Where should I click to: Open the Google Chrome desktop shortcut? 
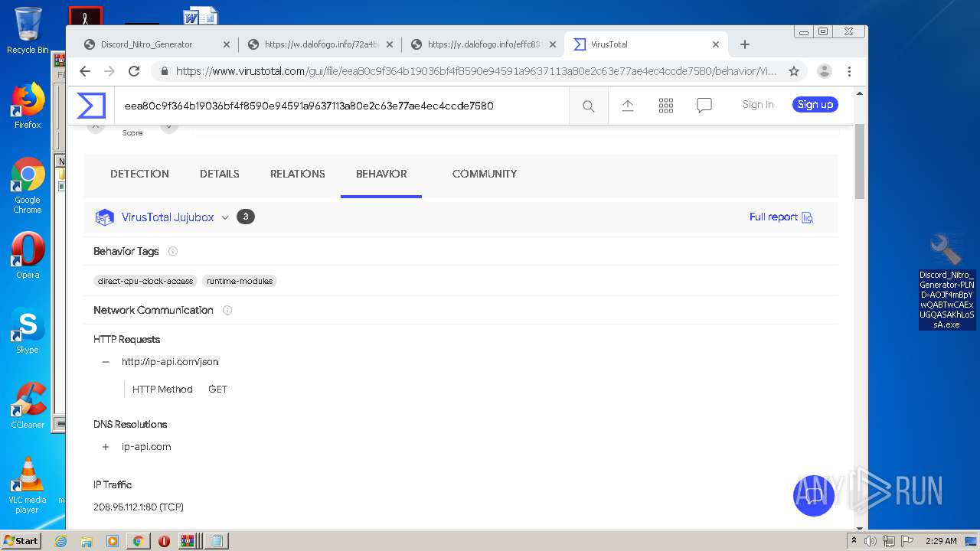coord(28,185)
